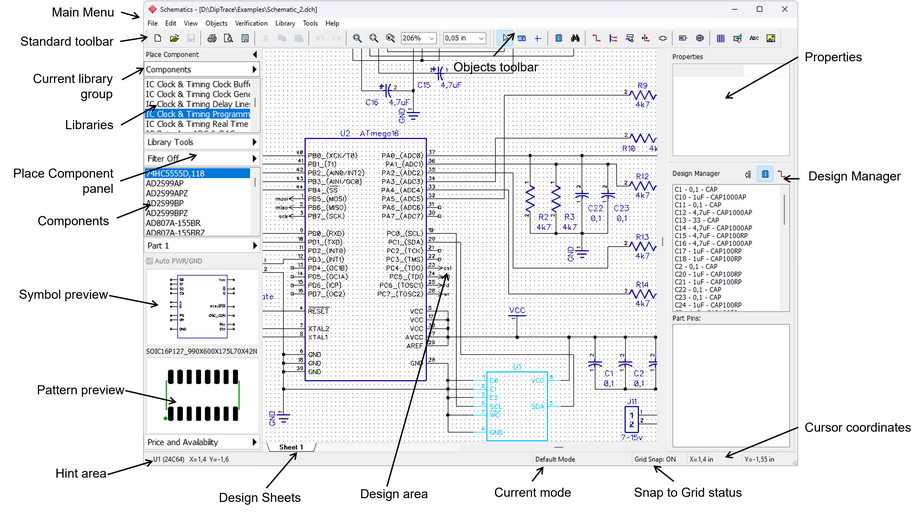Click the Redo arrow icon

(337, 38)
